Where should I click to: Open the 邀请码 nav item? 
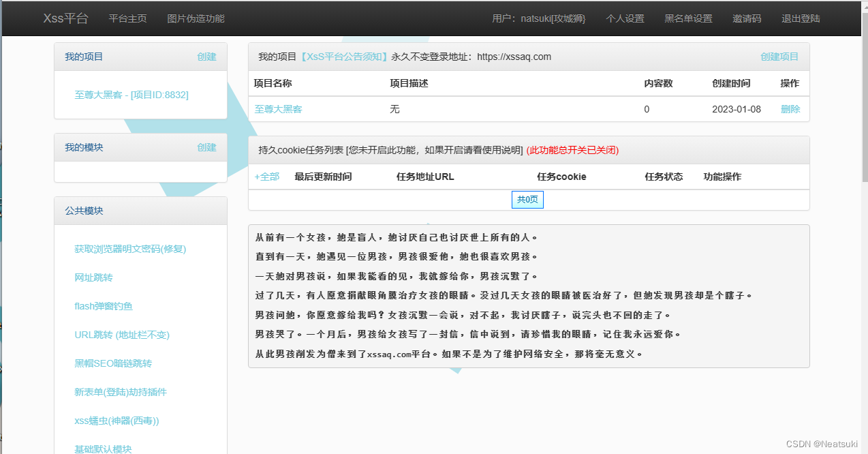(747, 18)
